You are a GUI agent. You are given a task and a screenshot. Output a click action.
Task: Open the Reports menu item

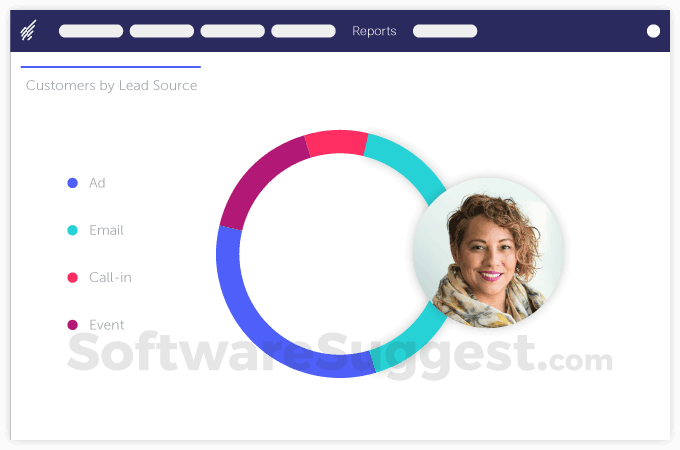[x=374, y=31]
